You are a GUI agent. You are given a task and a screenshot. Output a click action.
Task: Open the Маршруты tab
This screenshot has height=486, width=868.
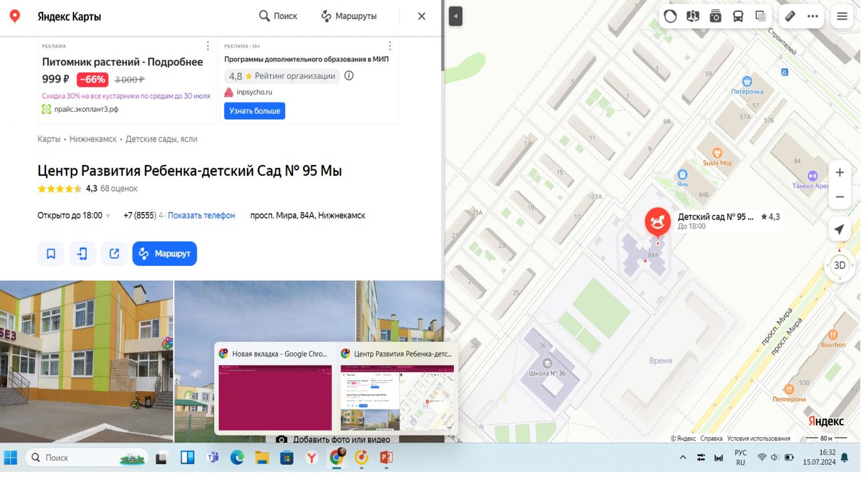coord(349,16)
